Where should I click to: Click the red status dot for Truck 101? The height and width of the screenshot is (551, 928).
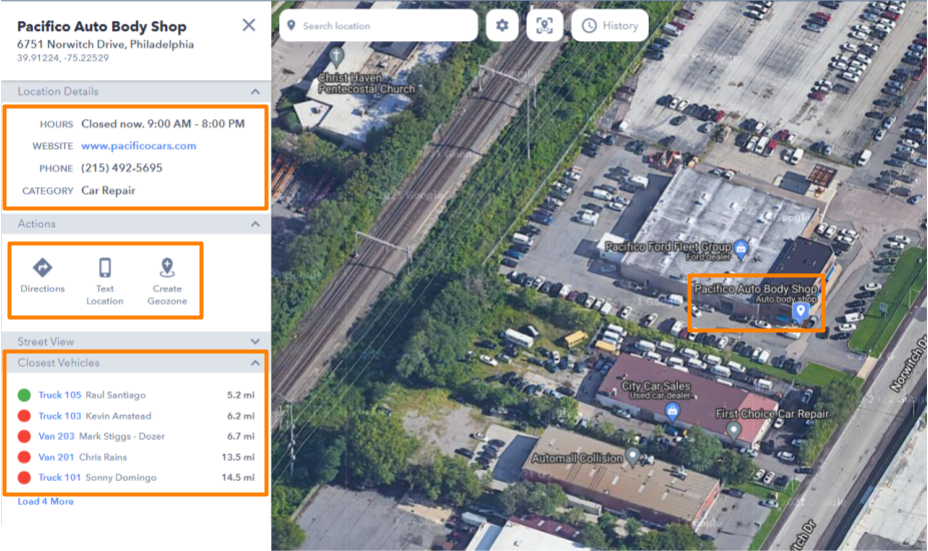click(24, 477)
